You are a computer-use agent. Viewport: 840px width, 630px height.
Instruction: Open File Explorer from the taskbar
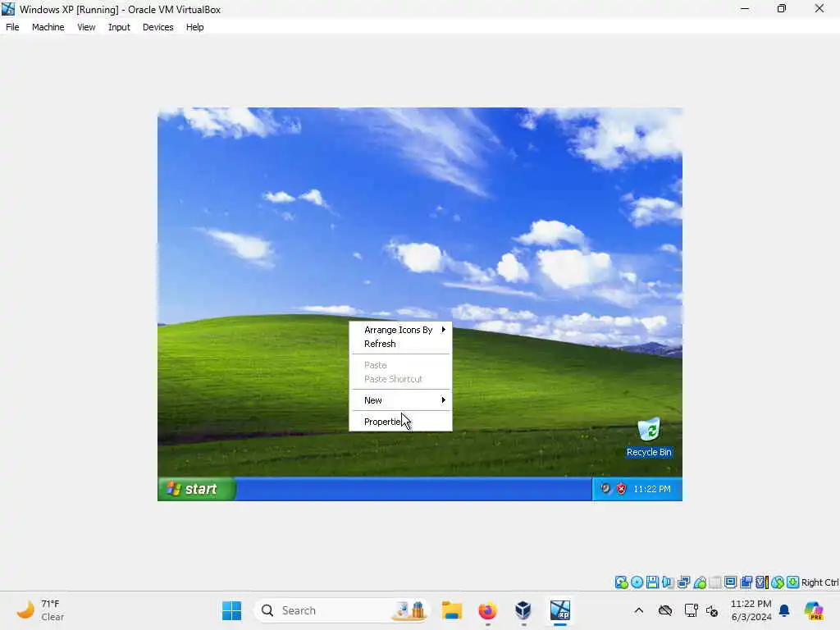(x=452, y=610)
